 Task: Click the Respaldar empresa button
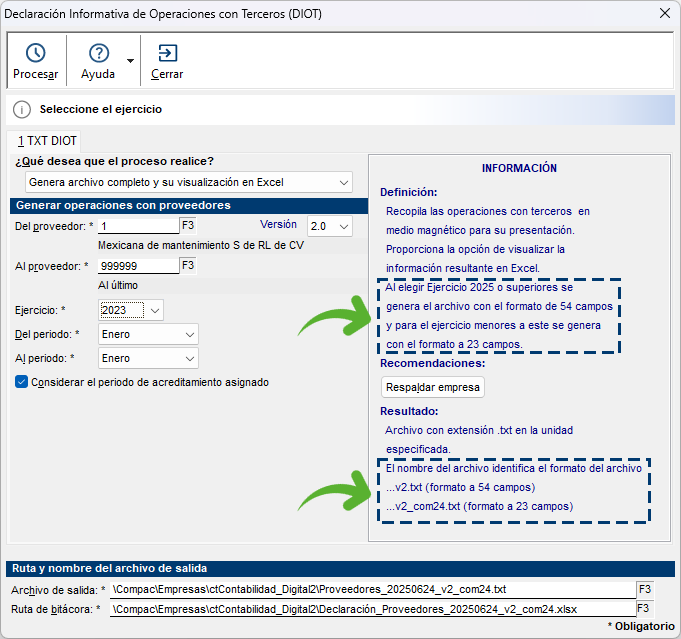click(433, 387)
